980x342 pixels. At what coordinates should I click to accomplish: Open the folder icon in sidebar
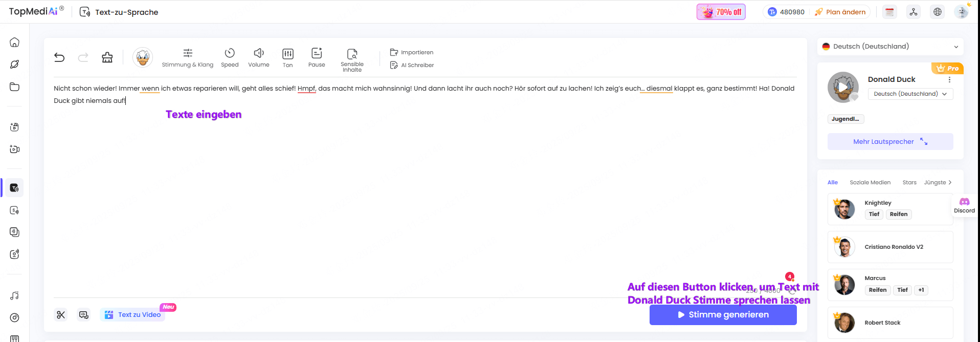[x=15, y=87]
